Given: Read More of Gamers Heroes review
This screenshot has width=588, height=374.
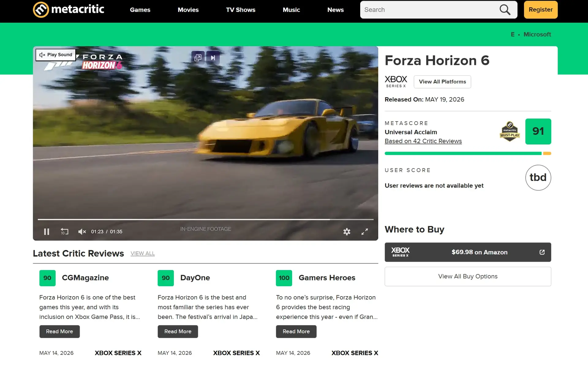Looking at the screenshot, I should tap(296, 331).
